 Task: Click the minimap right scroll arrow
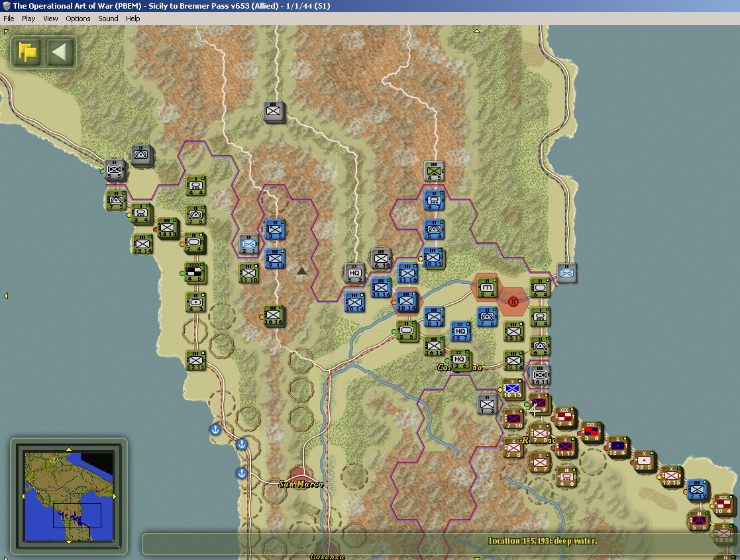[114, 496]
